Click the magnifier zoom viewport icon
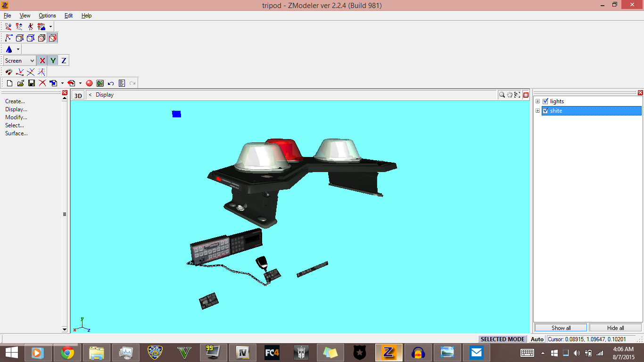 503,95
